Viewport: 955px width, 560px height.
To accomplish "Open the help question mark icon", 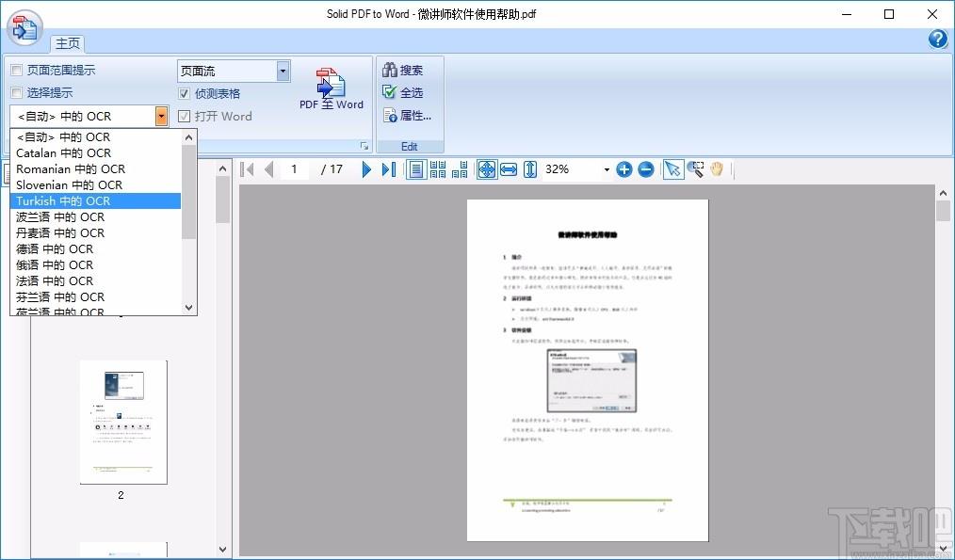I will 937,39.
